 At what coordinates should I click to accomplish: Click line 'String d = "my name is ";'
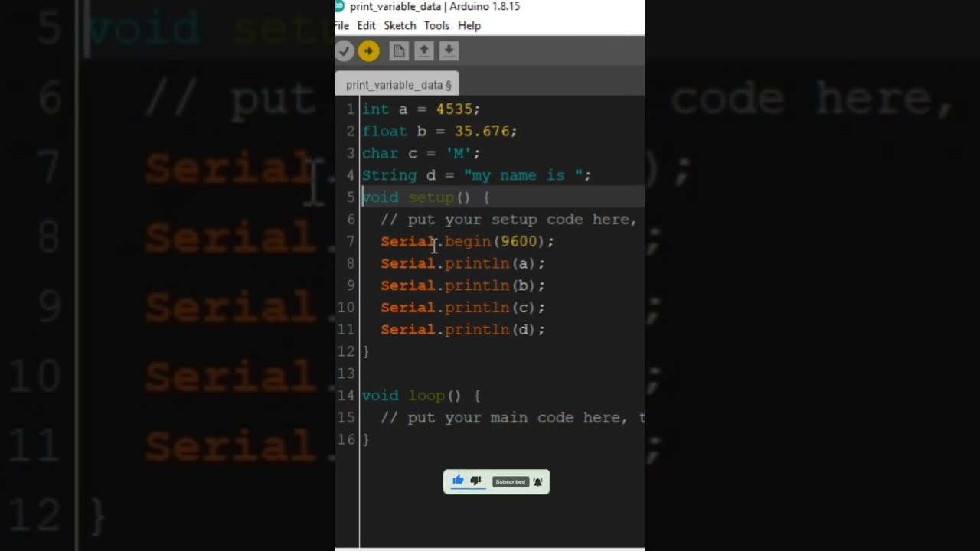476,175
